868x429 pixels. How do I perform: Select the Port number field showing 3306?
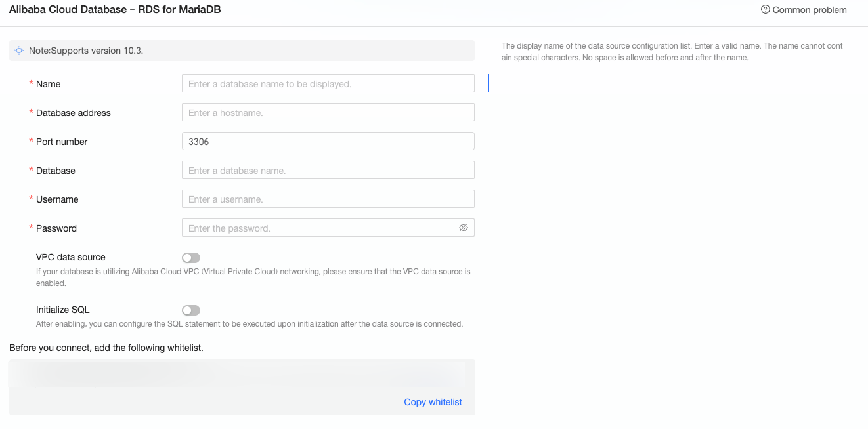[328, 142]
